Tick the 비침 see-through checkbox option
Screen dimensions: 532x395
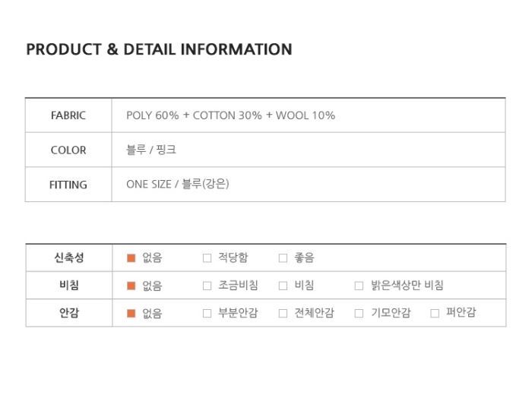point(283,286)
